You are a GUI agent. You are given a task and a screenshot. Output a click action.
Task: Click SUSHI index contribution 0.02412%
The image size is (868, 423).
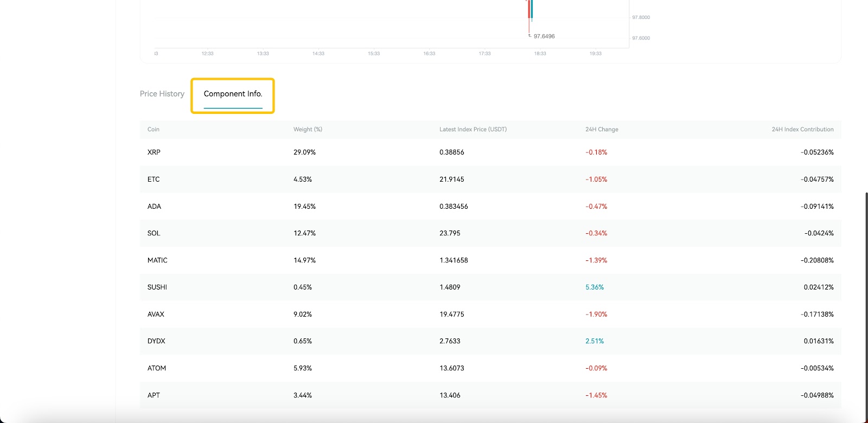point(819,287)
